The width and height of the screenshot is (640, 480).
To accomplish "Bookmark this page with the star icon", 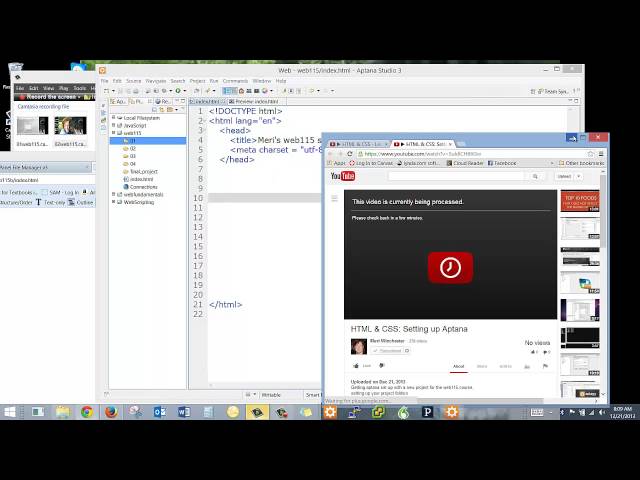I will click(x=590, y=154).
